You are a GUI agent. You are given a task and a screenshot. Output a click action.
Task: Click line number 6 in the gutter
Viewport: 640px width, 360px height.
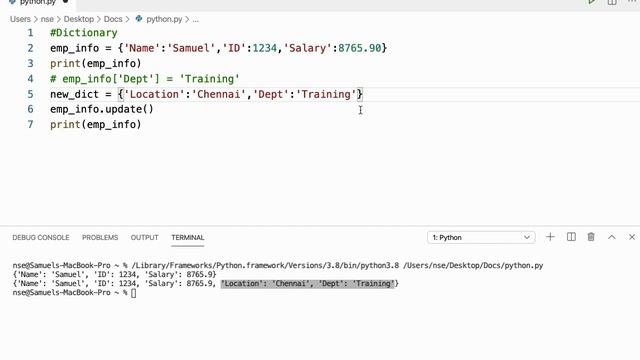click(x=31, y=109)
